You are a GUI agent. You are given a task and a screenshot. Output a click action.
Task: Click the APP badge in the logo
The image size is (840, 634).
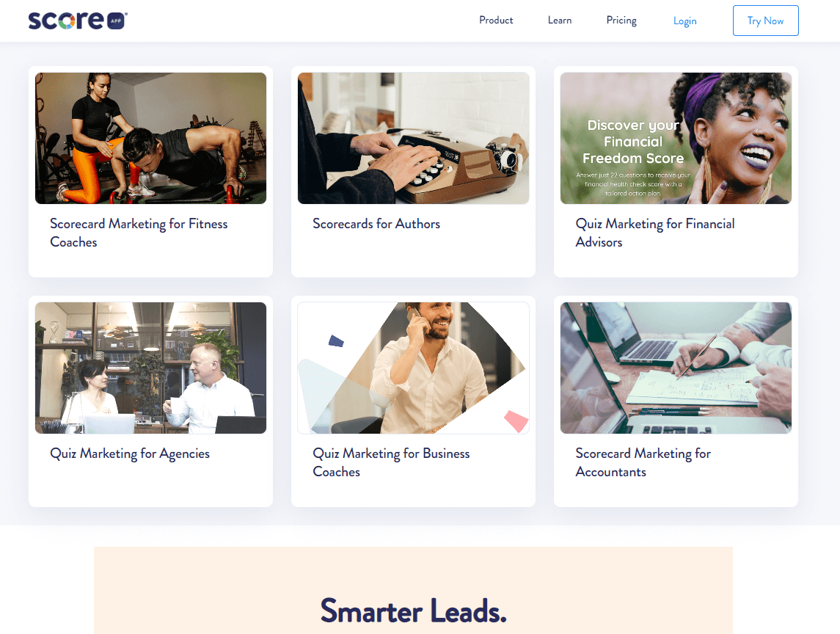click(116, 21)
